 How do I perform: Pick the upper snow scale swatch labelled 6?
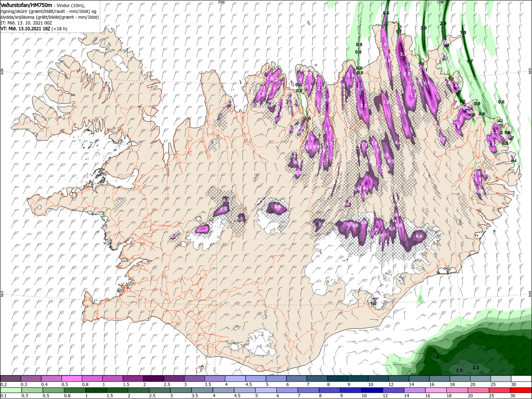pyautogui.click(x=296, y=379)
